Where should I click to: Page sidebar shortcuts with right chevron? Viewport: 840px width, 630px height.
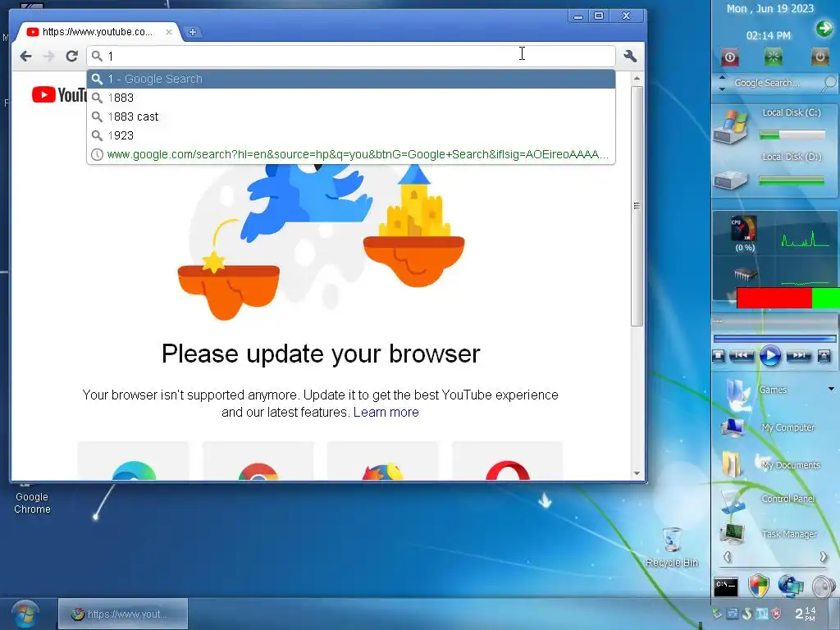click(x=823, y=557)
